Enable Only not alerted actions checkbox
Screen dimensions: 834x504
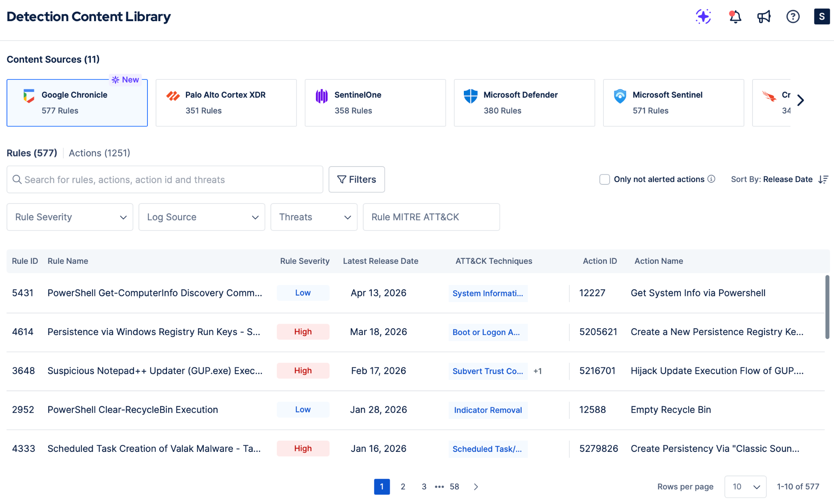[x=605, y=180]
